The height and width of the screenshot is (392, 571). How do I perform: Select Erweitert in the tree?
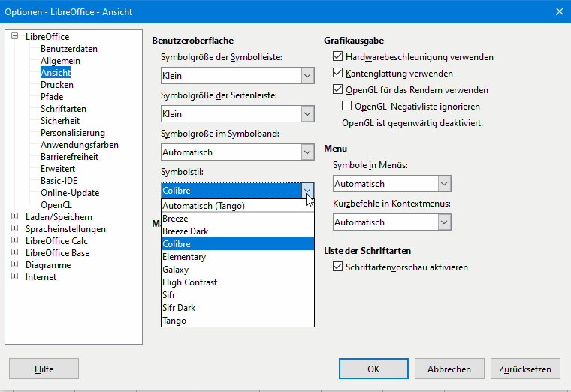pos(58,169)
